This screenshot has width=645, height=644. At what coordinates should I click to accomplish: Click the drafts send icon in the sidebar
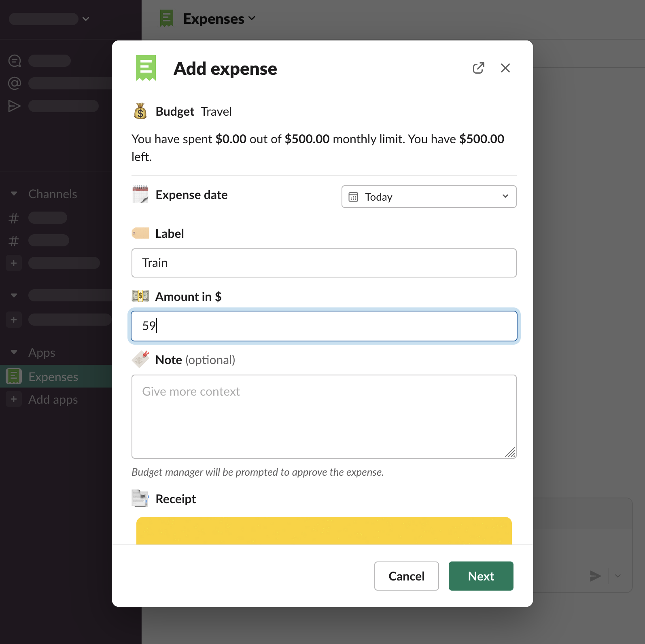click(15, 106)
